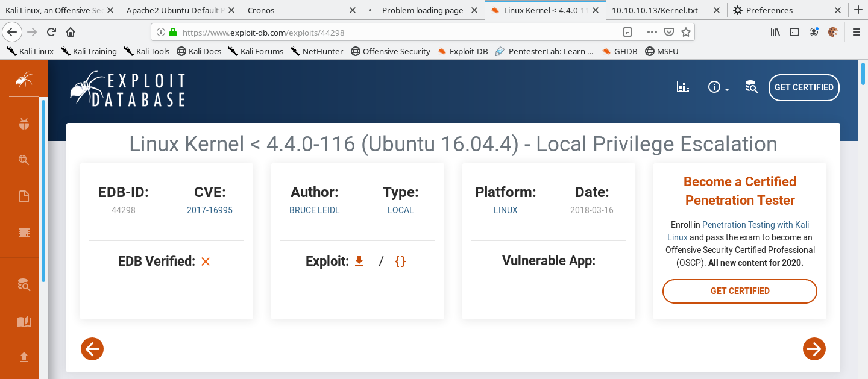The image size is (868, 379).
Task: Click the info circle icon in header
Action: (714, 87)
